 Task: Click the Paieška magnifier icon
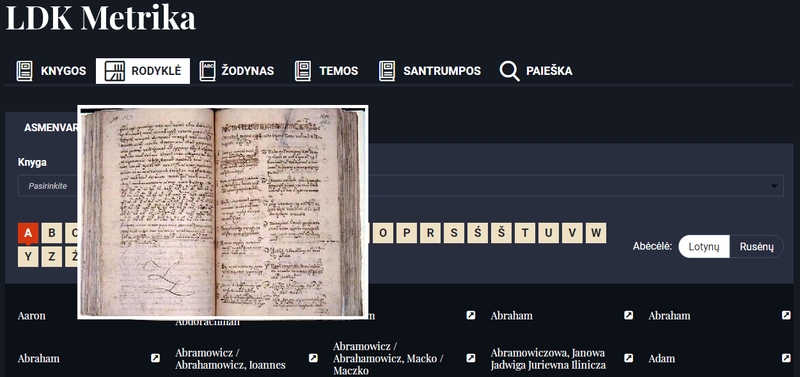pos(509,71)
